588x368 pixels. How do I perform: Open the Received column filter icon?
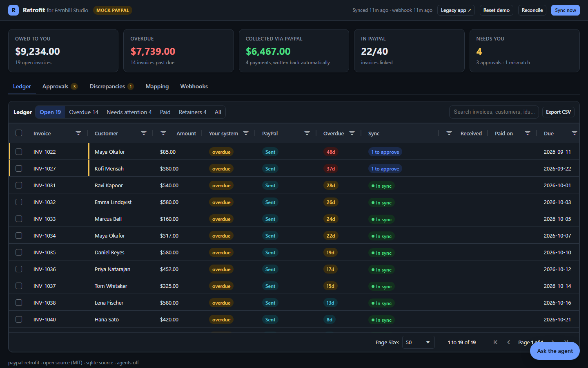click(x=449, y=133)
